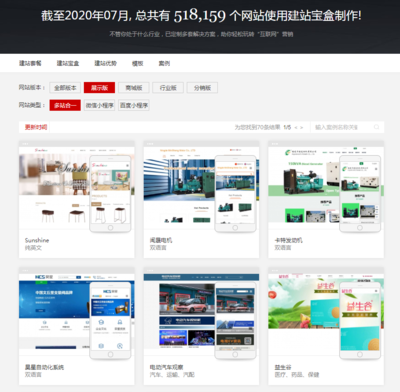Click the 1/5 page indicator

[x=287, y=127]
